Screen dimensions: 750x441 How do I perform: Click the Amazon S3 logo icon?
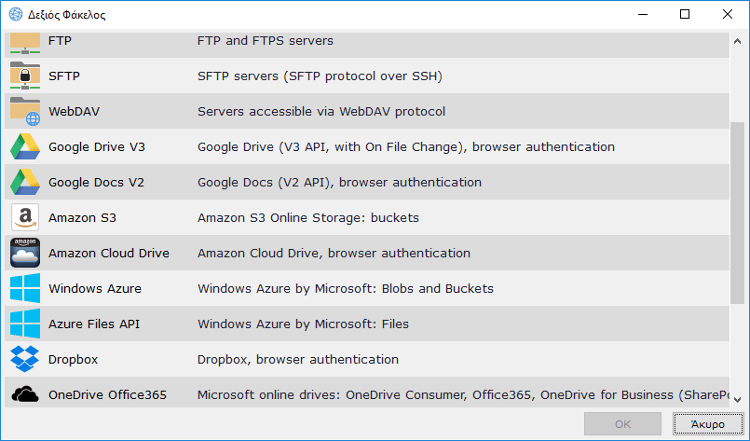25,217
